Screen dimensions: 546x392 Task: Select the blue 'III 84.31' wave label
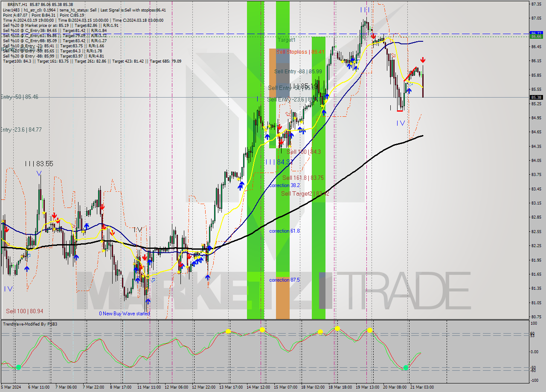click(x=279, y=162)
